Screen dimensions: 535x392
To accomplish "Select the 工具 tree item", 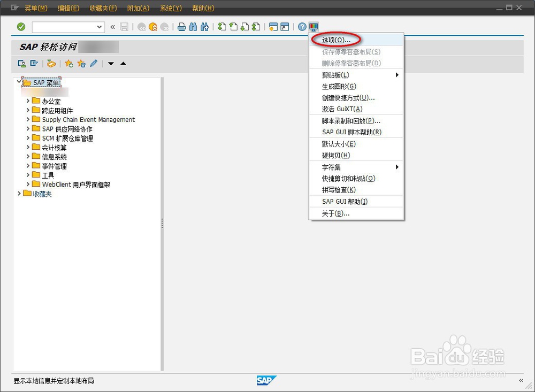I will click(48, 175).
